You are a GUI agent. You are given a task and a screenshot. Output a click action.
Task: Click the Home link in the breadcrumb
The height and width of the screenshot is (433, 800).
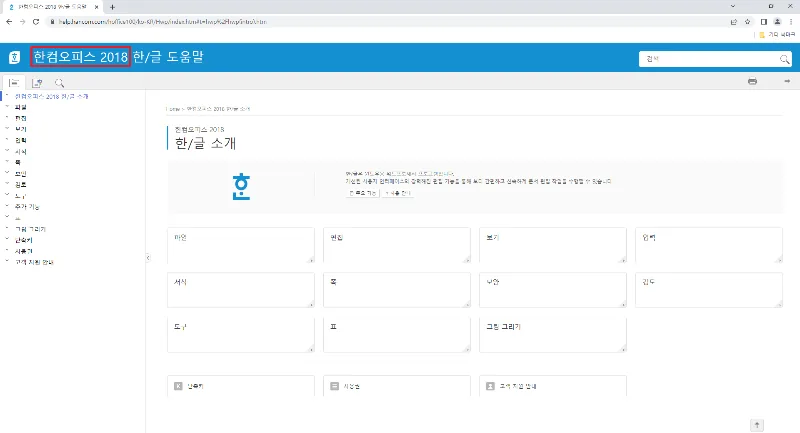[173, 109]
